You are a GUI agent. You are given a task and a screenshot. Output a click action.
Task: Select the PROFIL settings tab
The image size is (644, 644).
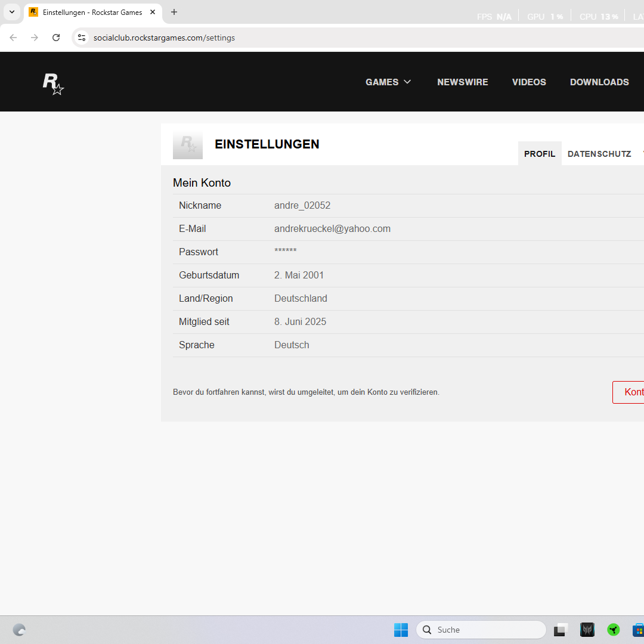540,154
